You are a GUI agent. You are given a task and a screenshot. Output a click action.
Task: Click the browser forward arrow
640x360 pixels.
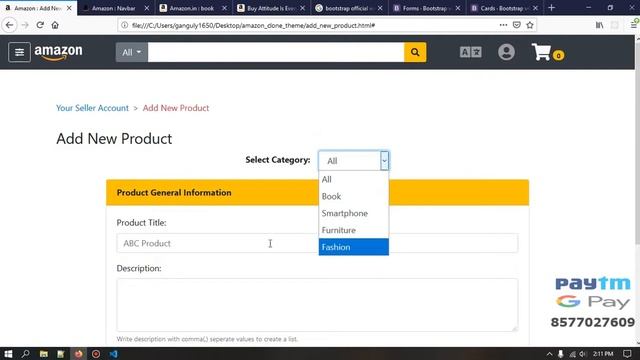(x=25, y=25)
